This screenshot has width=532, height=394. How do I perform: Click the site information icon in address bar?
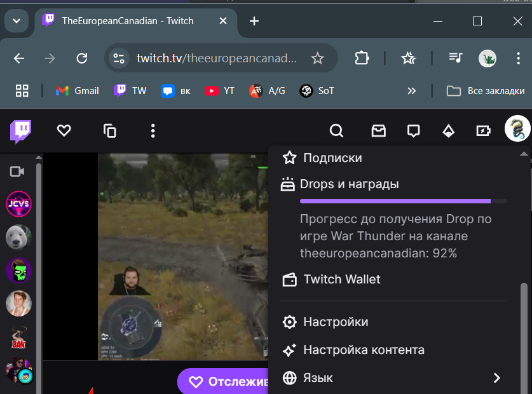click(x=119, y=58)
